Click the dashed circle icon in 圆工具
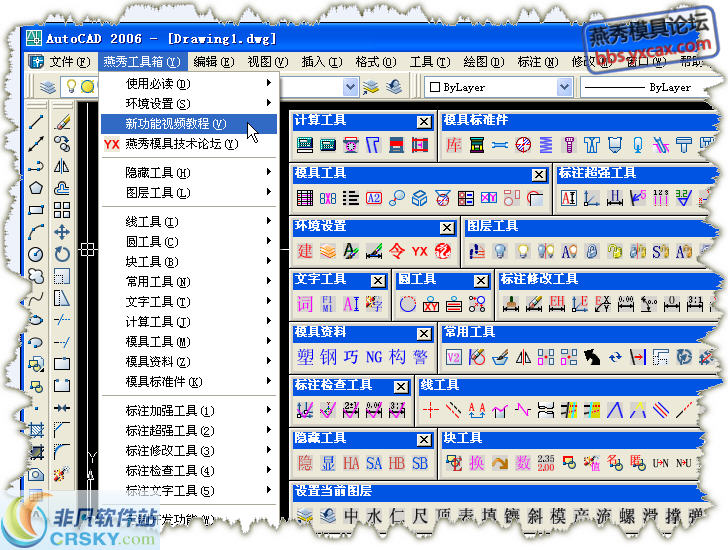The width and height of the screenshot is (728, 550). coord(408,304)
